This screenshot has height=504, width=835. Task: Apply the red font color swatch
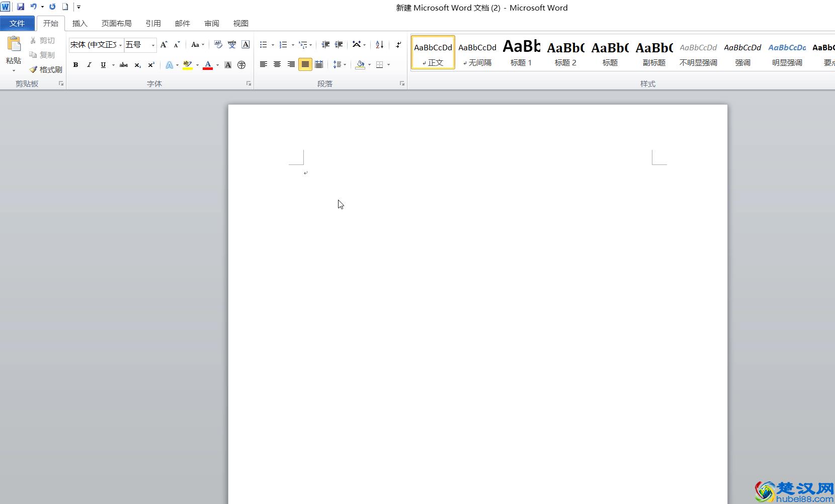click(x=208, y=65)
